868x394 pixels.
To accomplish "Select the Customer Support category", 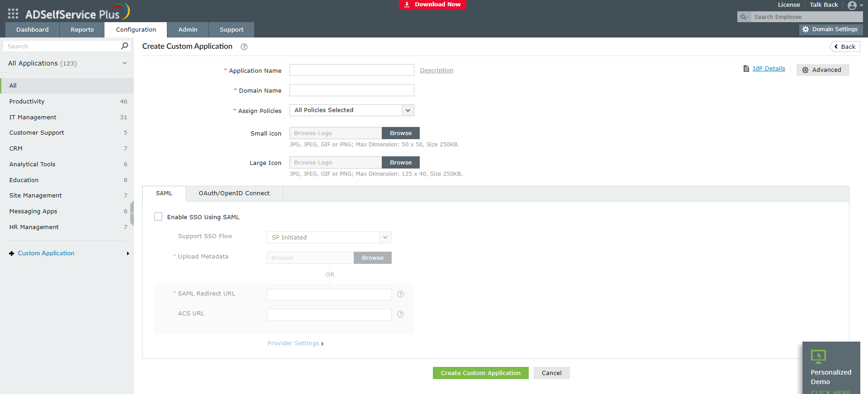I will (67, 133).
